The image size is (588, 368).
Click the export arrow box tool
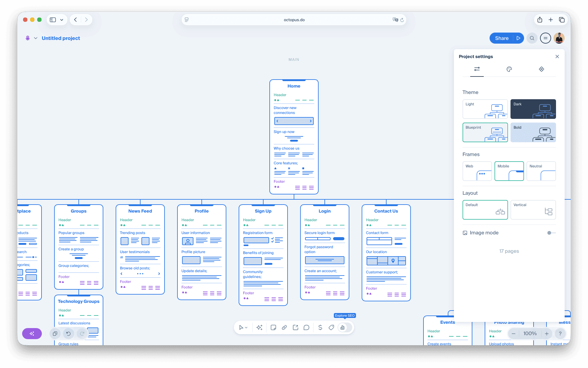click(295, 327)
